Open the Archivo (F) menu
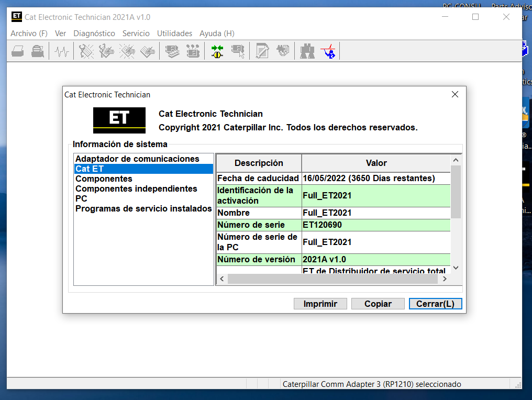 (29, 34)
